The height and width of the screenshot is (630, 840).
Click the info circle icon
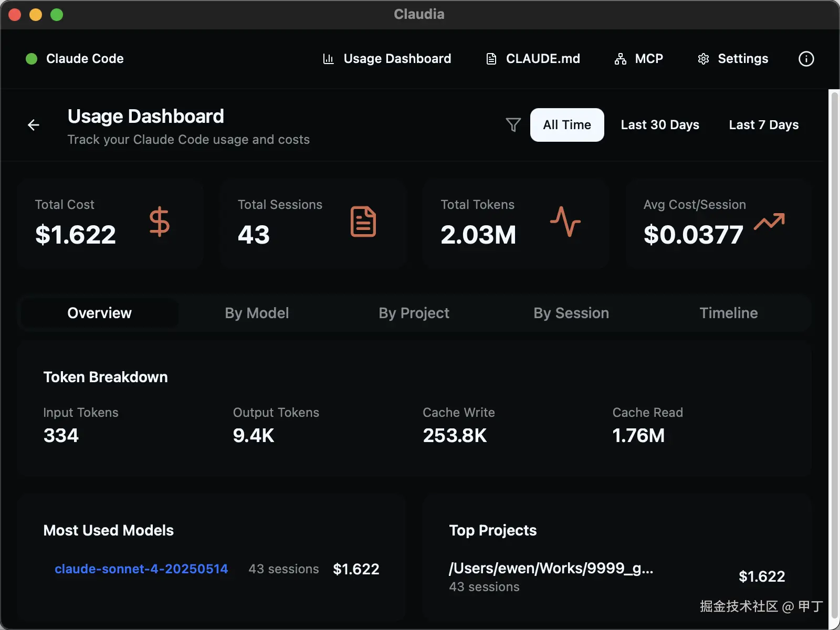coord(806,59)
